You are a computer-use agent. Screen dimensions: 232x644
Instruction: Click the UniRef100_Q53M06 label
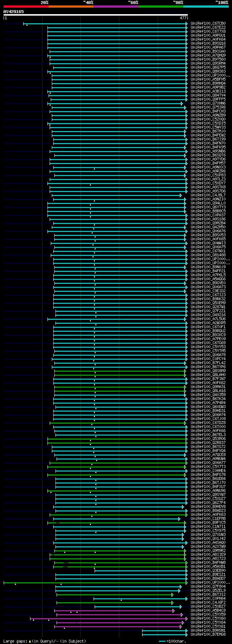coord(208,439)
